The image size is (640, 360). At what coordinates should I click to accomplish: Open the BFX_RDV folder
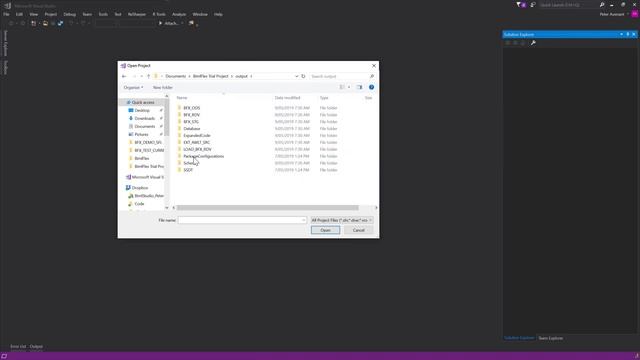[x=191, y=115]
